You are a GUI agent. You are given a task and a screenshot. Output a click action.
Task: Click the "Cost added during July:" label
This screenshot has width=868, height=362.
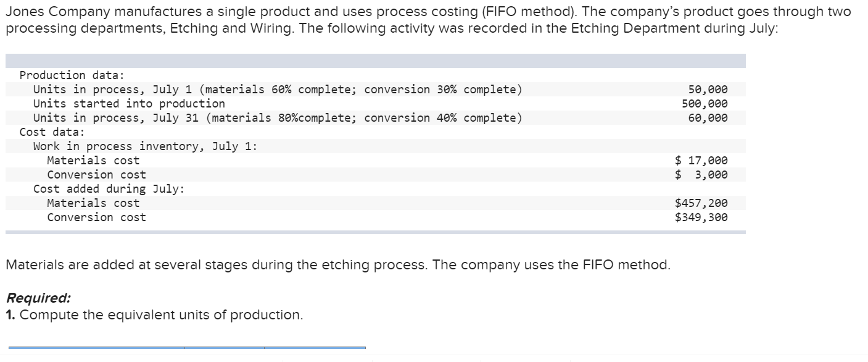point(109,188)
